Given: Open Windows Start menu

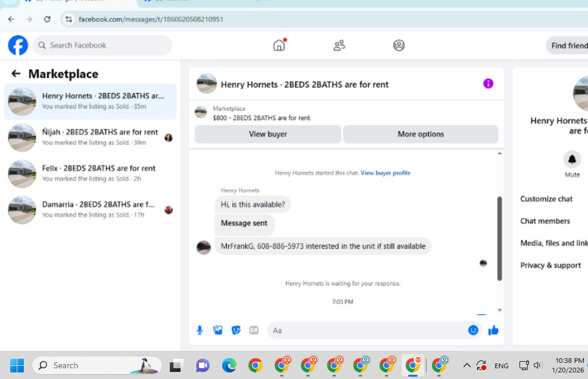Looking at the screenshot, I should tap(17, 365).
